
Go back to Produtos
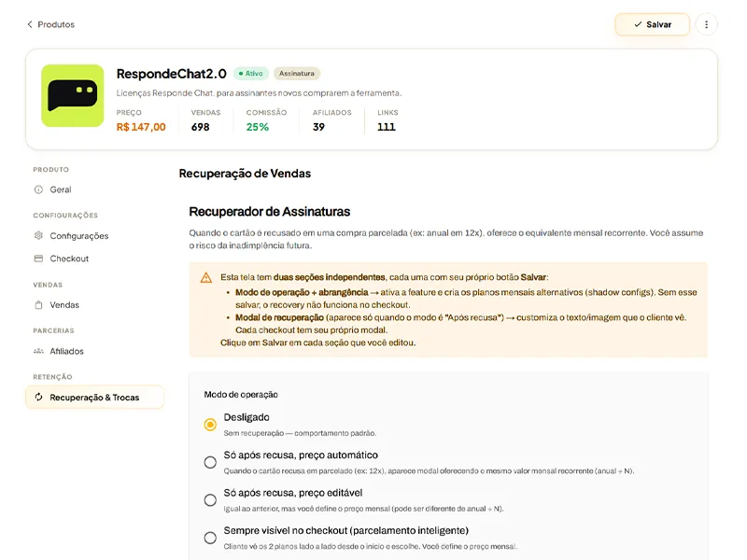pos(51,24)
